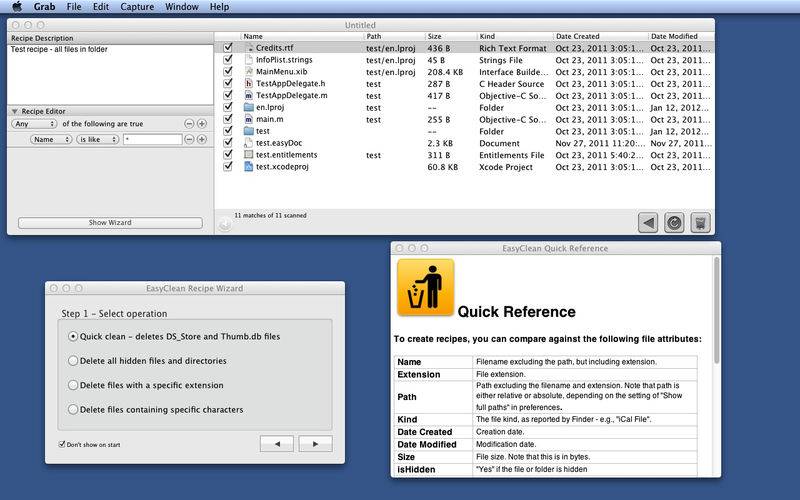Collapse the Recipe Editor disclosure triangle
This screenshot has width=800, height=500.
15,111
